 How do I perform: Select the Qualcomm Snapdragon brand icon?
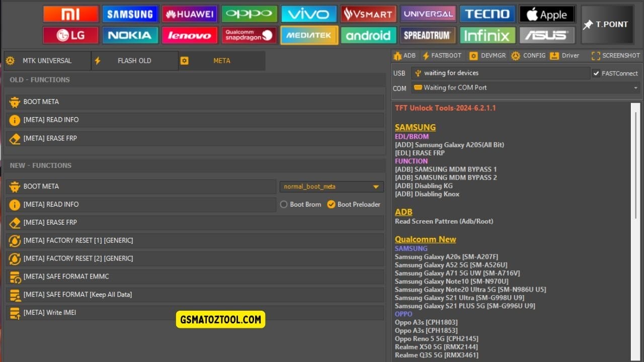click(249, 36)
